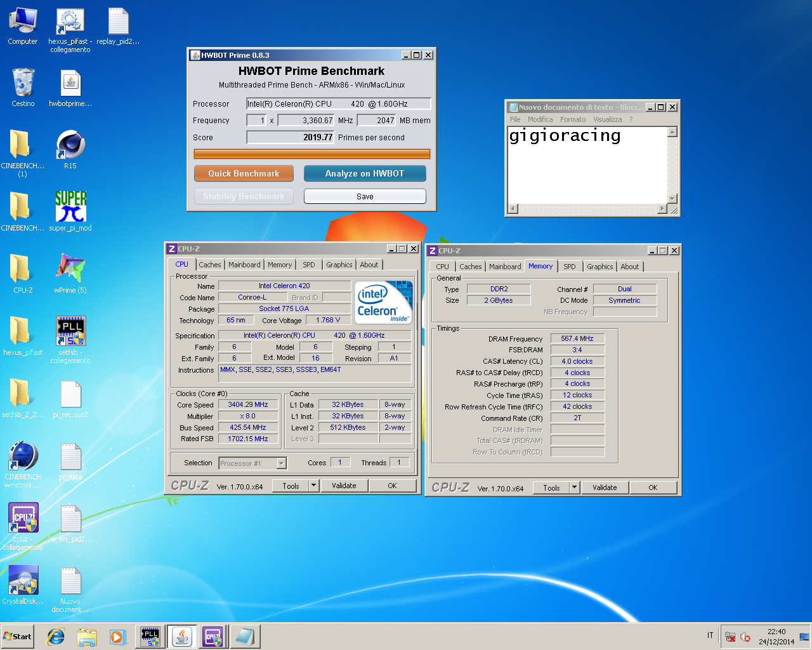
Task: Expand Tools dropdown arrow in right CPU-Z
Action: click(574, 487)
